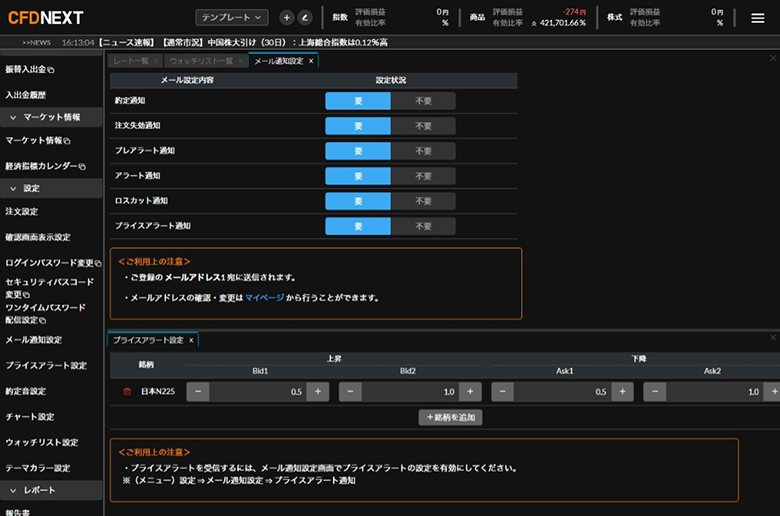Set ロスカット通知 to 要

[x=358, y=201]
